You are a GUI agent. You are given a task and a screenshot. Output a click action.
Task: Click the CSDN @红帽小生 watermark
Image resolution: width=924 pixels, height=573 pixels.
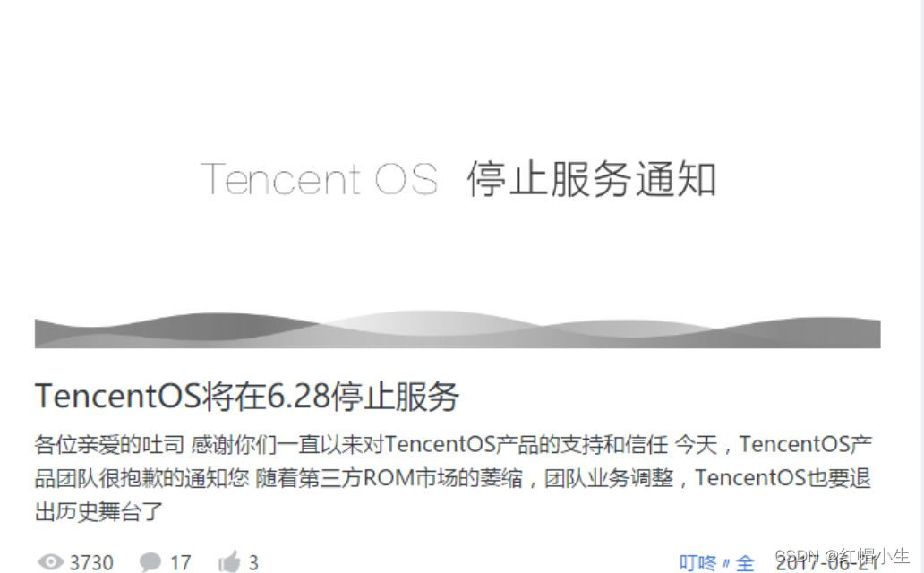point(843,556)
